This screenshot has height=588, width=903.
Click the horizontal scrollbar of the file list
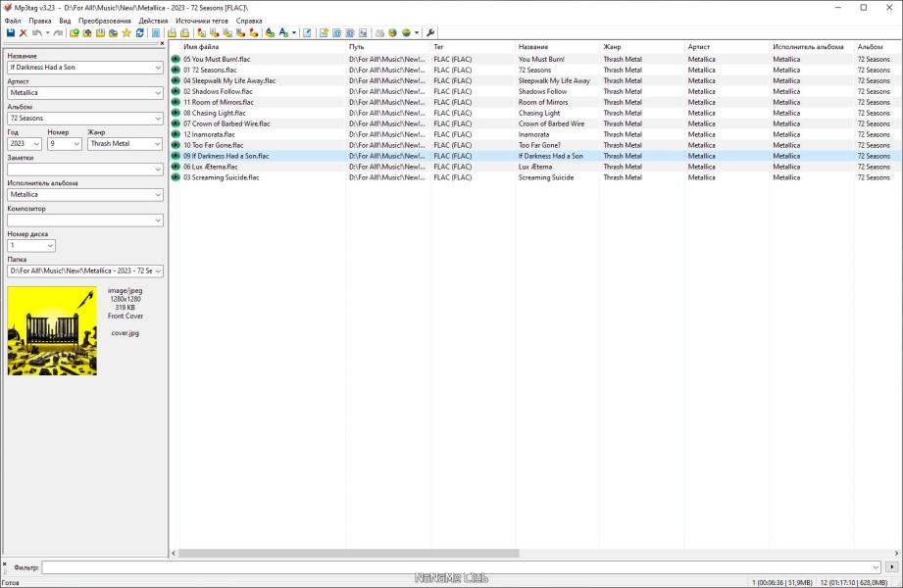(349, 553)
